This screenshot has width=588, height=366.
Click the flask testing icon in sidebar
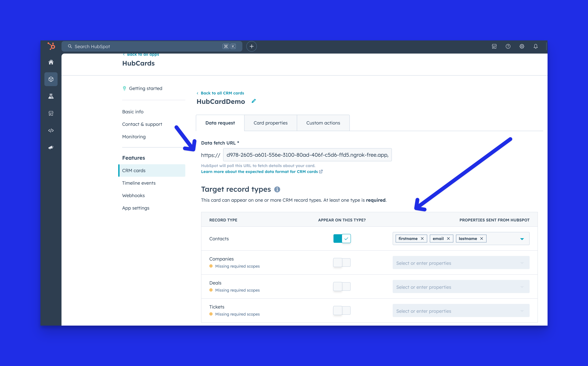tap(51, 96)
